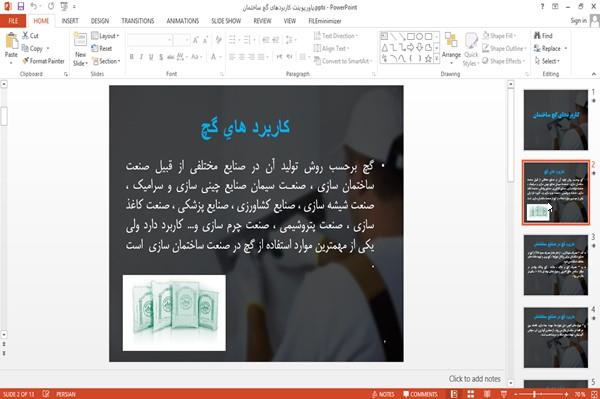Click the Reset slide button
Image resolution: width=600 pixels, height=399 pixels.
pyautogui.click(x=102, y=49)
